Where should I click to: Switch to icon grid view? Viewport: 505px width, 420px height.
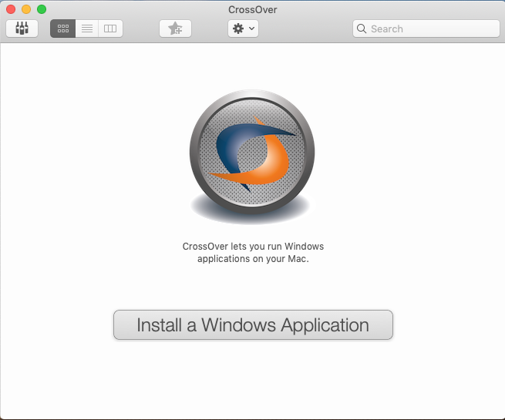63,29
